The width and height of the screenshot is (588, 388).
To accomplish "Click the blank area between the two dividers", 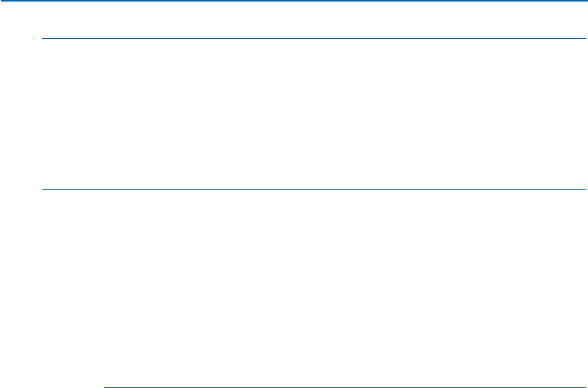I will 313,114.
